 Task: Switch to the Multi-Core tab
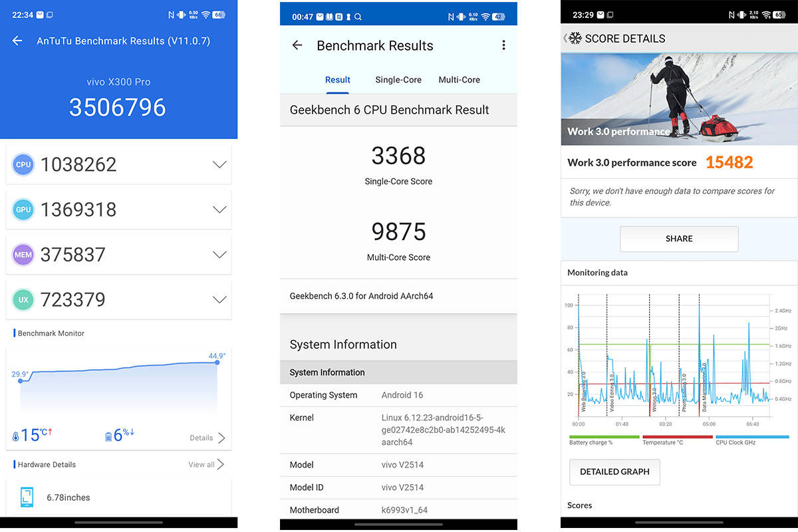coord(459,80)
